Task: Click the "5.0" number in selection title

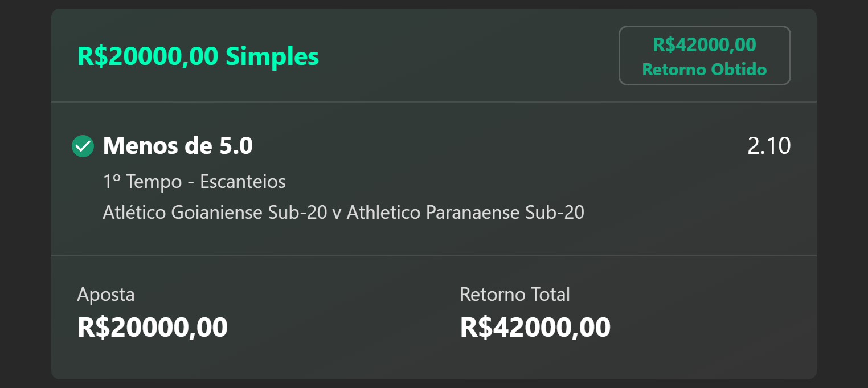Action: pos(236,146)
